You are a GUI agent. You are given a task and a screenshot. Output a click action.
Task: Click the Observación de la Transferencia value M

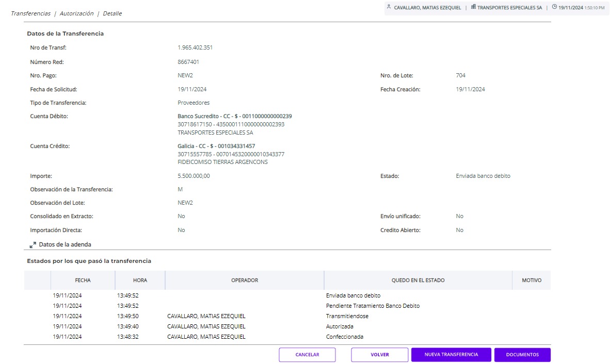pyautogui.click(x=180, y=189)
